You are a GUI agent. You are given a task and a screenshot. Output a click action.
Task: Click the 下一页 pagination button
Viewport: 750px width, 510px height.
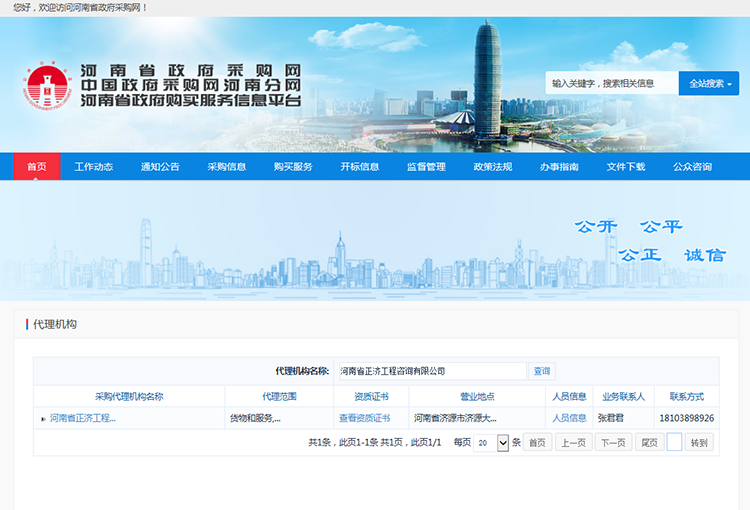[x=613, y=442]
